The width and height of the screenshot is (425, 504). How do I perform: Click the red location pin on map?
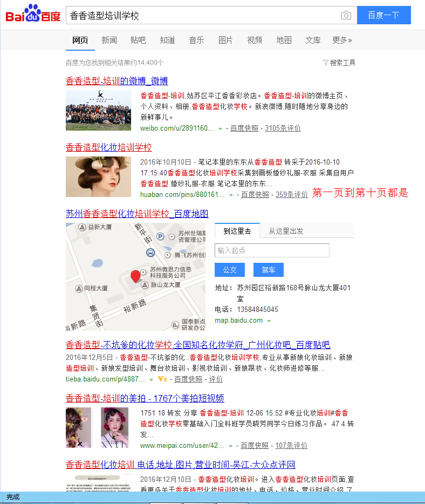point(135,276)
